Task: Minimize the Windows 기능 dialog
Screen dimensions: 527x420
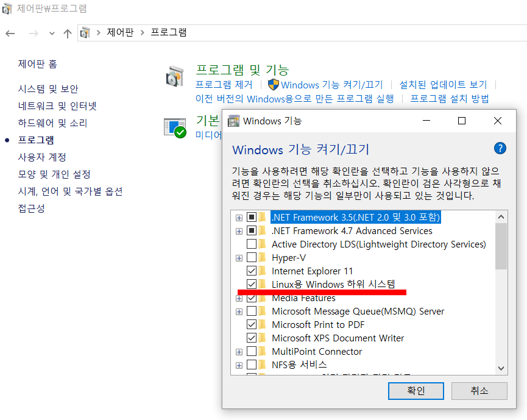Action: 426,121
